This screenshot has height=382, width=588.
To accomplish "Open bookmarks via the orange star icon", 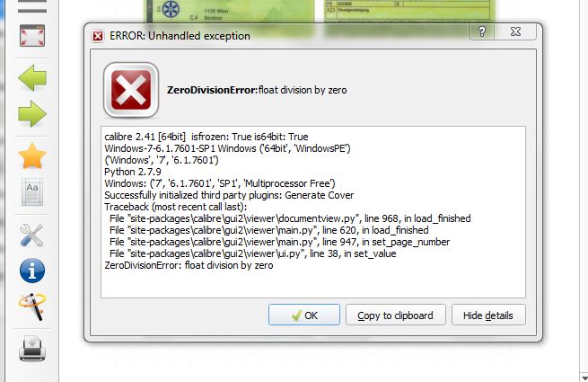I will (32, 155).
